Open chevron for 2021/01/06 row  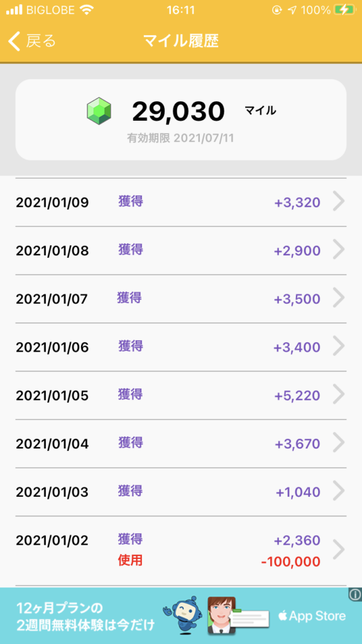coord(339,347)
